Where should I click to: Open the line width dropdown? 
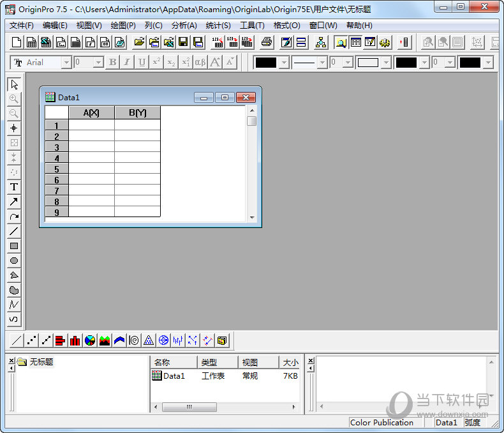348,63
